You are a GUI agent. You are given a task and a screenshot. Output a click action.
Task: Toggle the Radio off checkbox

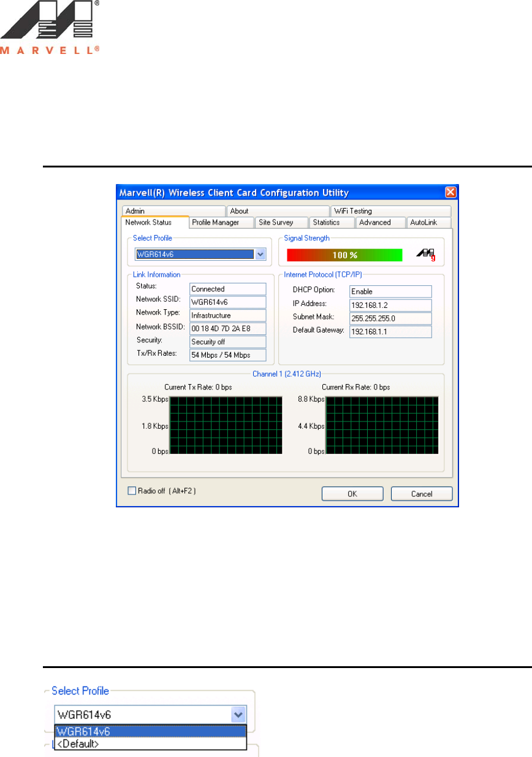(131, 491)
